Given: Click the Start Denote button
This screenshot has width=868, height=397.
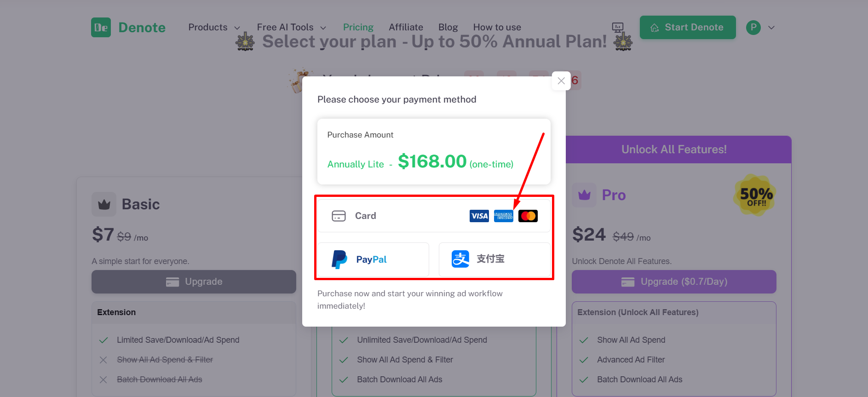Looking at the screenshot, I should point(687,28).
